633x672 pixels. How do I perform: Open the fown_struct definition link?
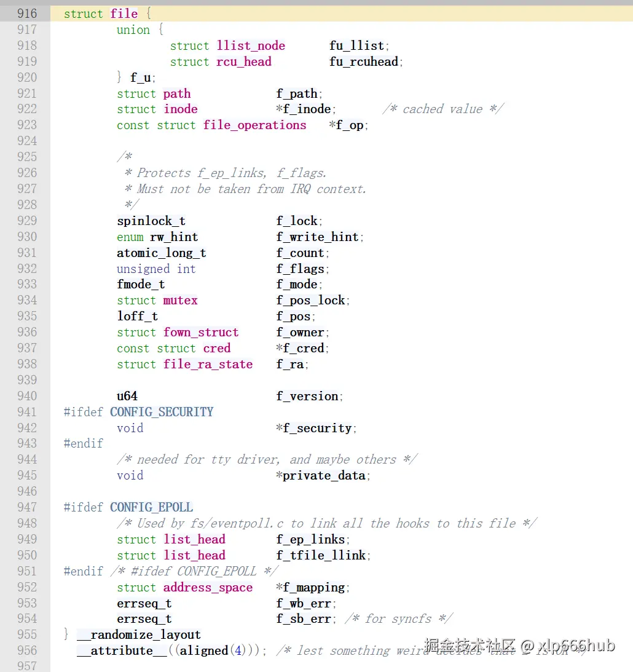(201, 332)
